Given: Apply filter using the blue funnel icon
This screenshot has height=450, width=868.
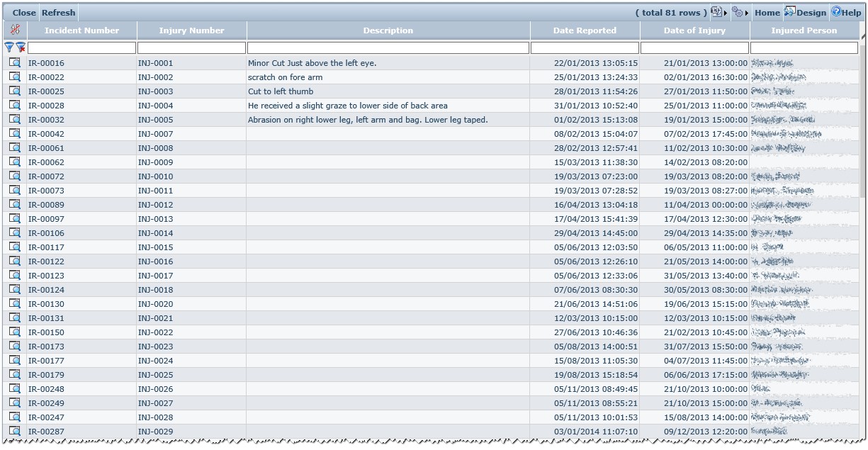Looking at the screenshot, I should 9,47.
